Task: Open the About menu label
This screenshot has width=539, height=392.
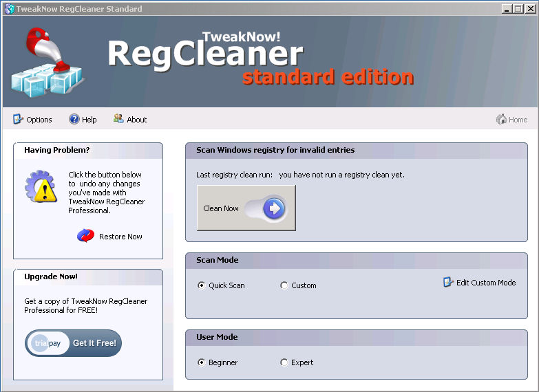Action: (x=137, y=120)
